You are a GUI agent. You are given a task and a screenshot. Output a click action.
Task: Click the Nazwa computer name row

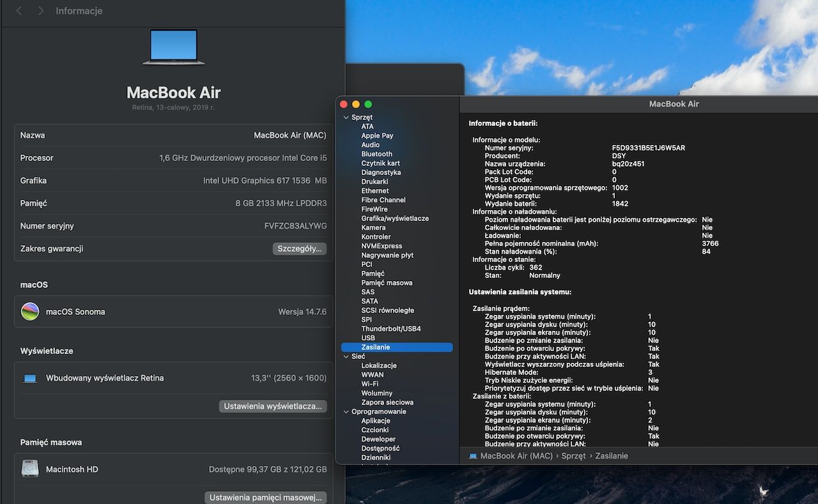(173, 135)
